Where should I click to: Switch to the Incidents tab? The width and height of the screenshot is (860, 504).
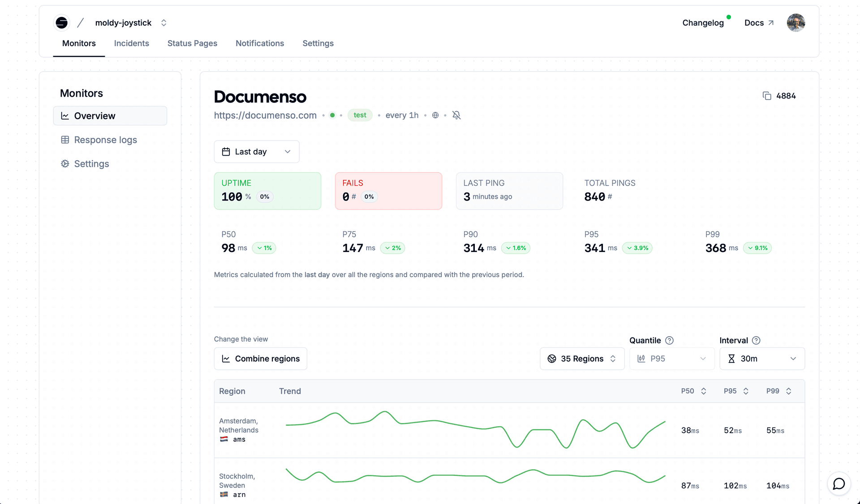131,43
